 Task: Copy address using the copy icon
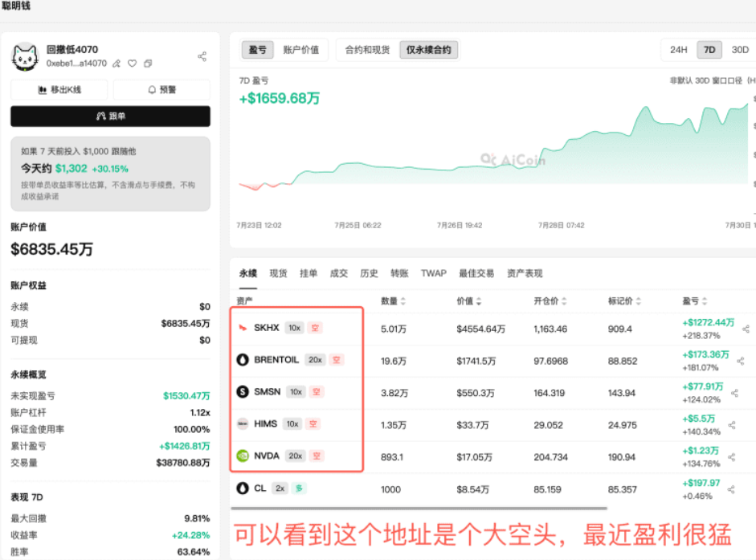pyautogui.click(x=148, y=63)
